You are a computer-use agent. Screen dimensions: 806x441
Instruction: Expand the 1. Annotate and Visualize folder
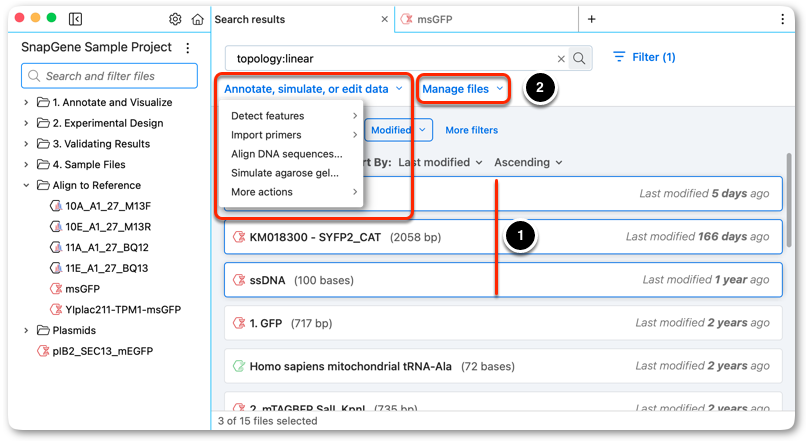(x=26, y=102)
